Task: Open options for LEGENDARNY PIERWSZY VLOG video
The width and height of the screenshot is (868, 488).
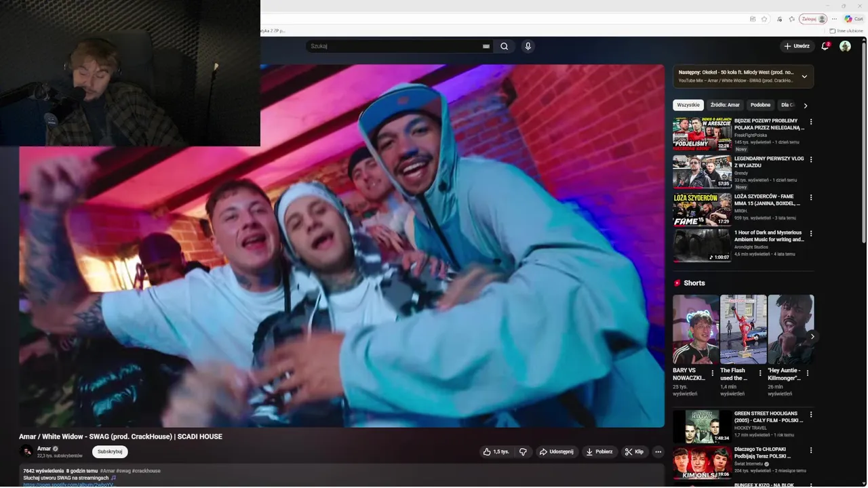Action: click(810, 160)
